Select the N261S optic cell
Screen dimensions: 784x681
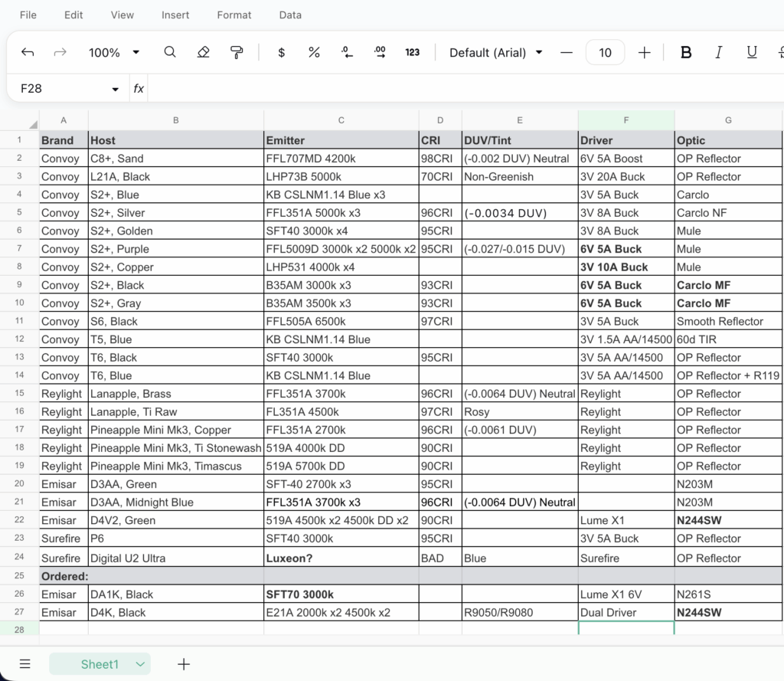click(728, 594)
